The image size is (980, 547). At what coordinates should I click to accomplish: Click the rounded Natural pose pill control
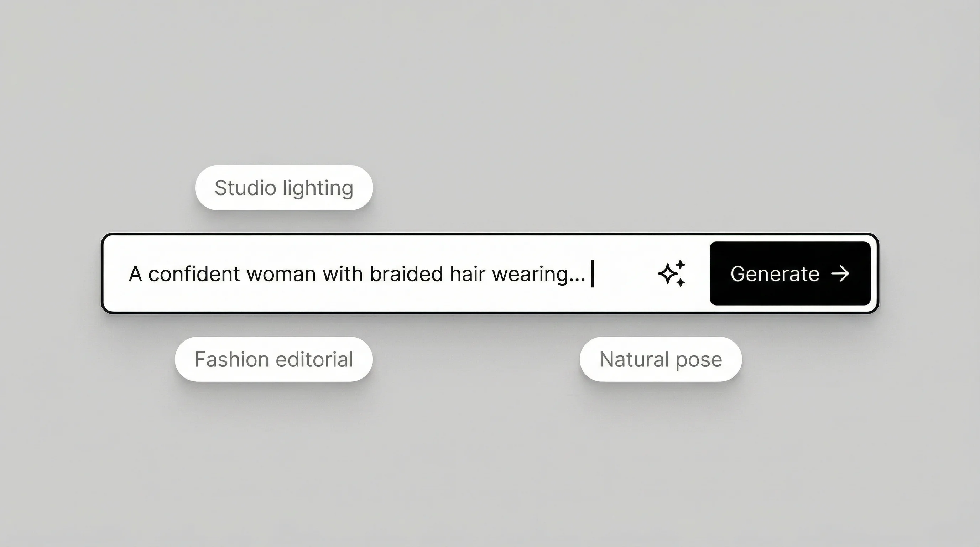tap(660, 358)
